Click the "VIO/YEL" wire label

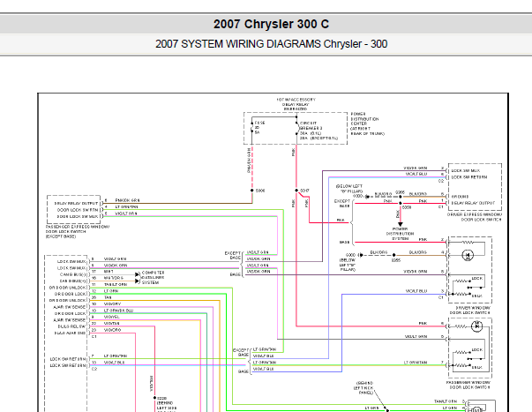(112, 317)
